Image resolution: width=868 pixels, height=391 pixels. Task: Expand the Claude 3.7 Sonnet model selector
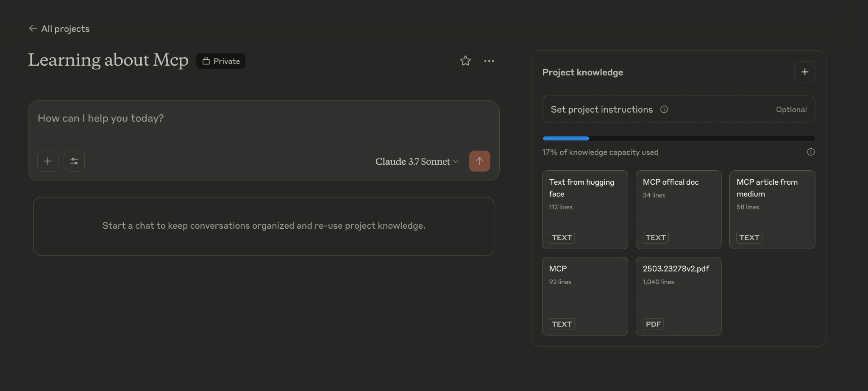[417, 161]
